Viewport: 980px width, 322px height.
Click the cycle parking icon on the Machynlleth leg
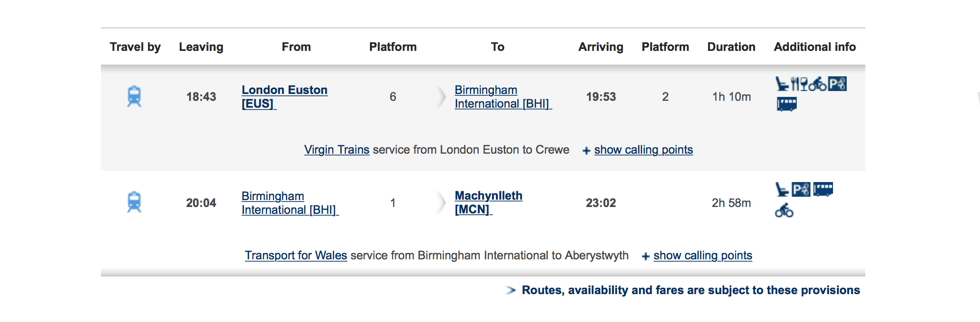pyautogui.click(x=801, y=189)
